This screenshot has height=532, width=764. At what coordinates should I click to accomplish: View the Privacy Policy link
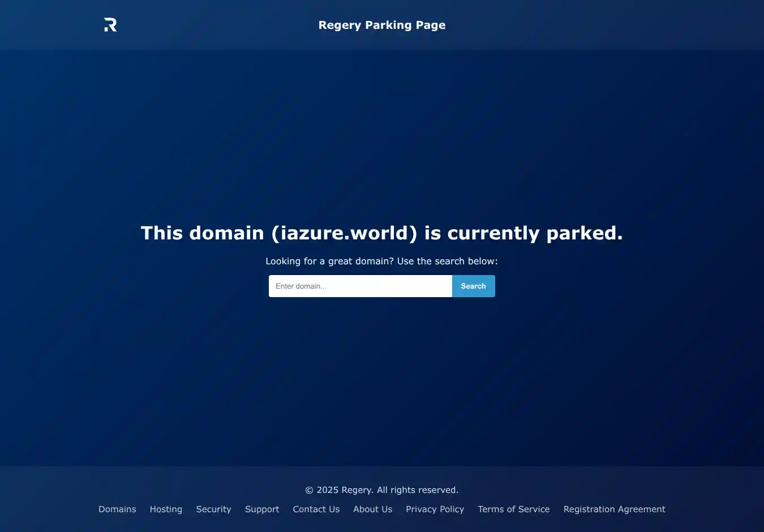click(x=435, y=509)
